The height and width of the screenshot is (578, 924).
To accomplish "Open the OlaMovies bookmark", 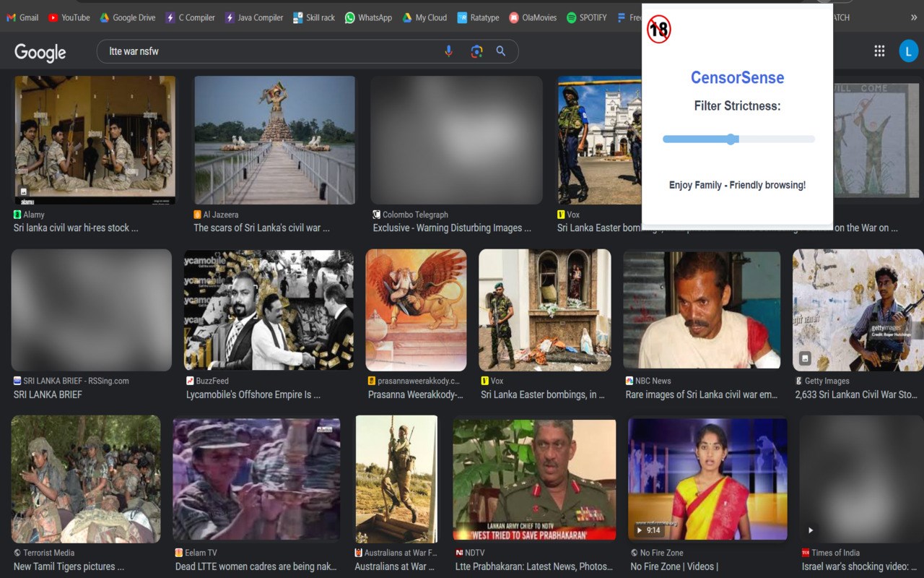I will (x=533, y=17).
